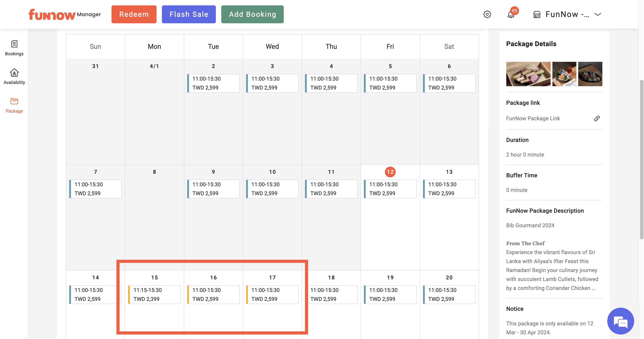Click the FunNow Manager logo
Image resolution: width=644 pixels, height=339 pixels.
(64, 14)
